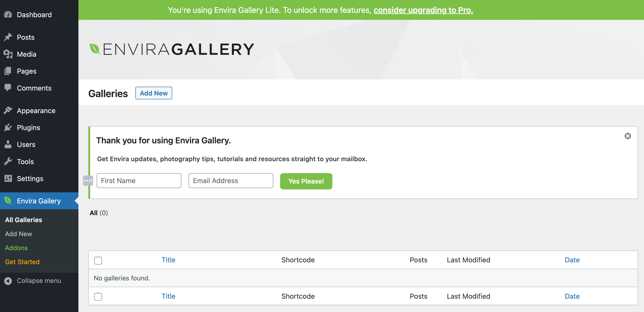
Task: Open Tools via the wrench icon
Action: click(8, 161)
